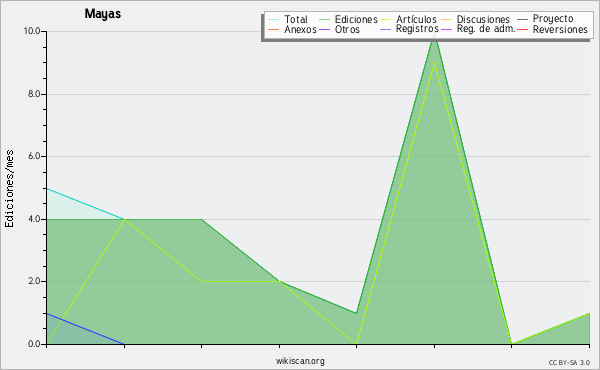600x370 pixels.
Task: Click the Anexos legend label
Action: [300, 29]
